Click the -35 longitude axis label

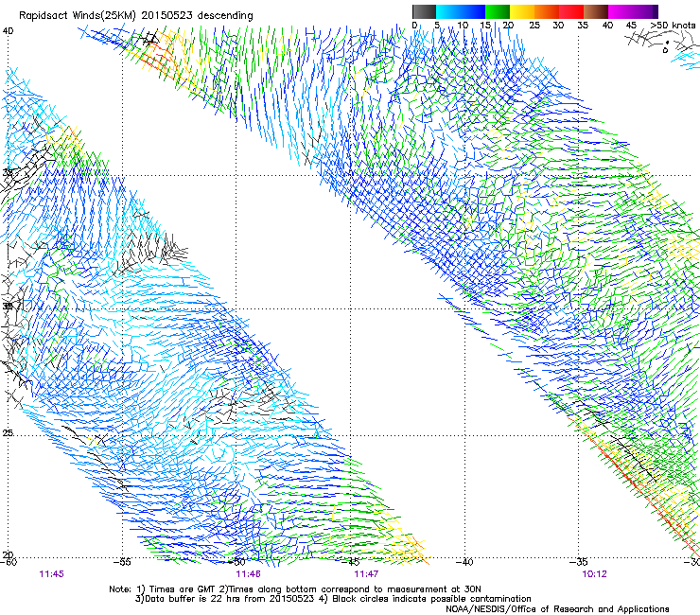click(579, 562)
